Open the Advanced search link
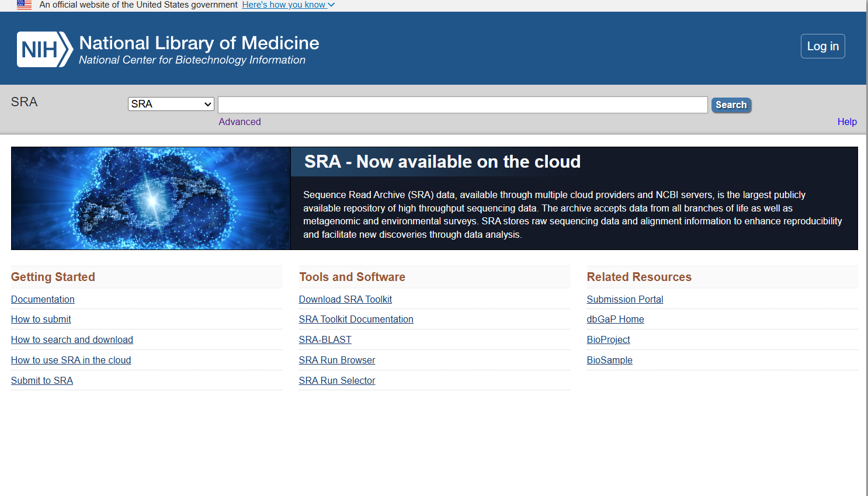868x496 pixels. (x=239, y=122)
